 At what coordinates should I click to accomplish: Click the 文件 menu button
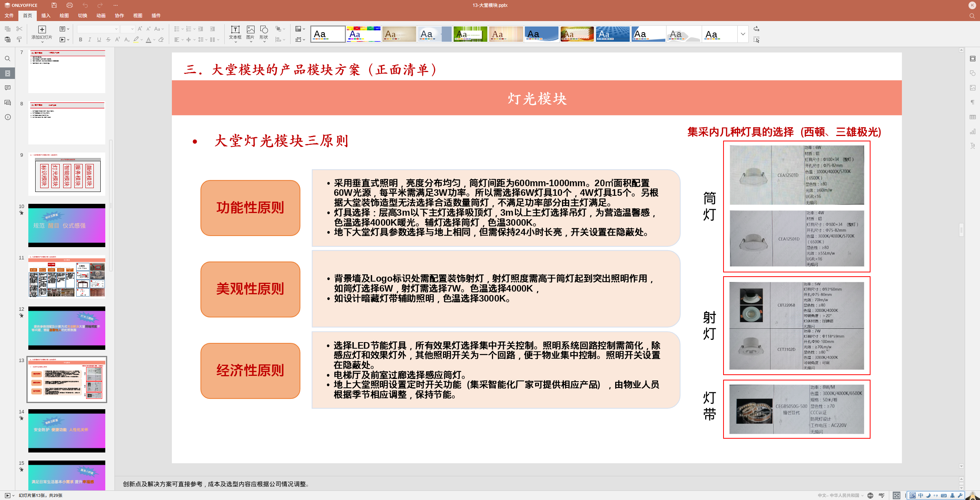pyautogui.click(x=9, y=16)
